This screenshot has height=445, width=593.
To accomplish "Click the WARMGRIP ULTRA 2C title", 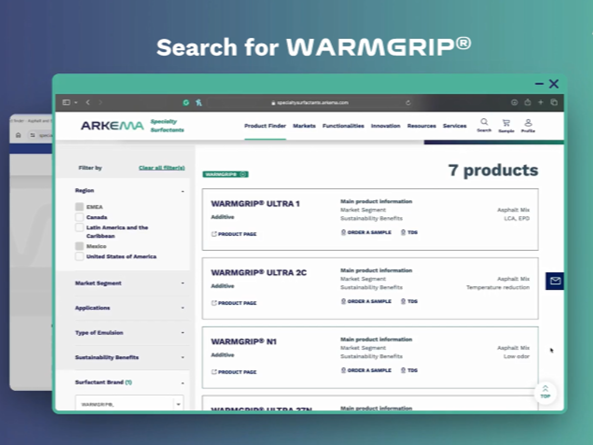I will pyautogui.click(x=259, y=273).
